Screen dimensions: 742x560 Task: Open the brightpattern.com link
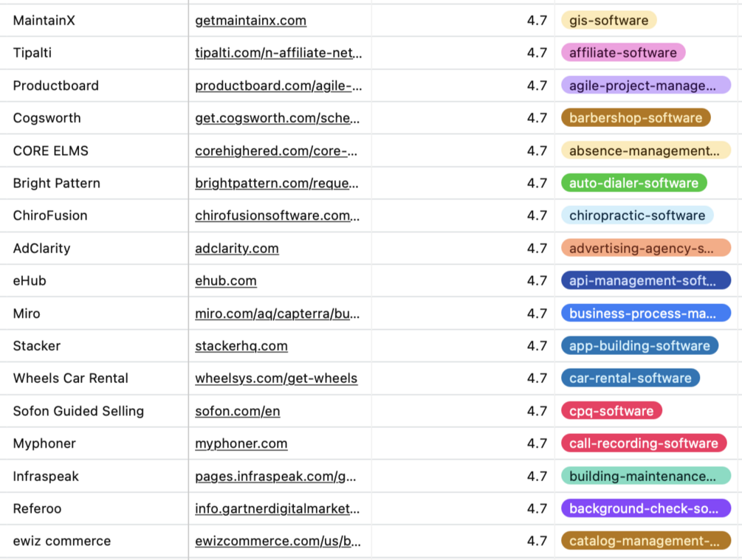277,183
